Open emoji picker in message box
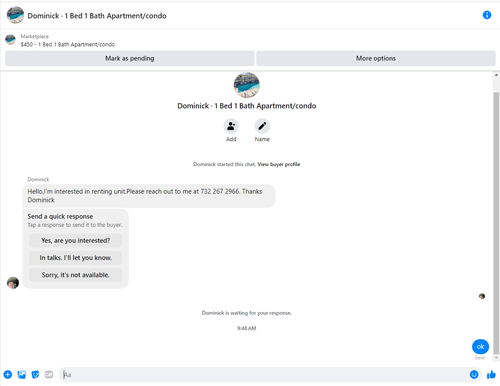The height and width of the screenshot is (386, 500). pyautogui.click(x=474, y=374)
